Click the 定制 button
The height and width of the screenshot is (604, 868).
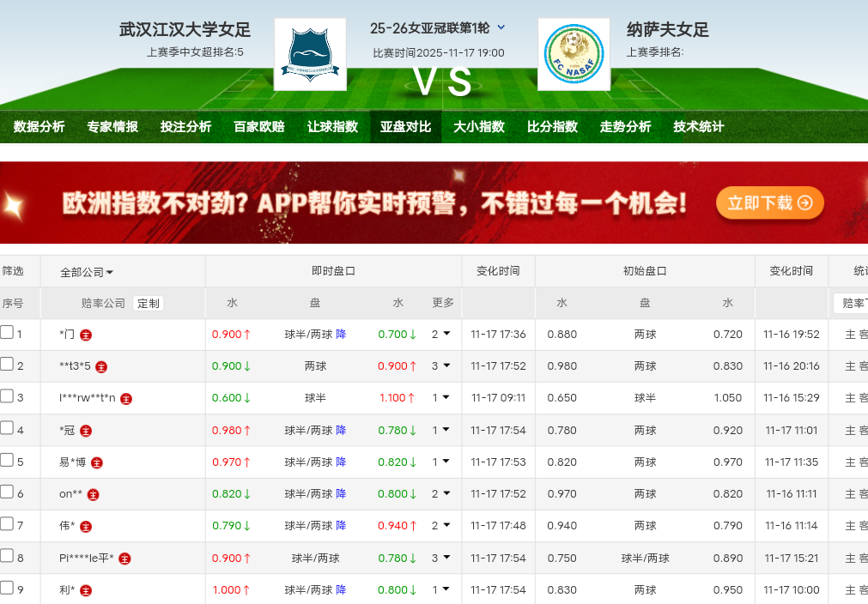coord(149,304)
